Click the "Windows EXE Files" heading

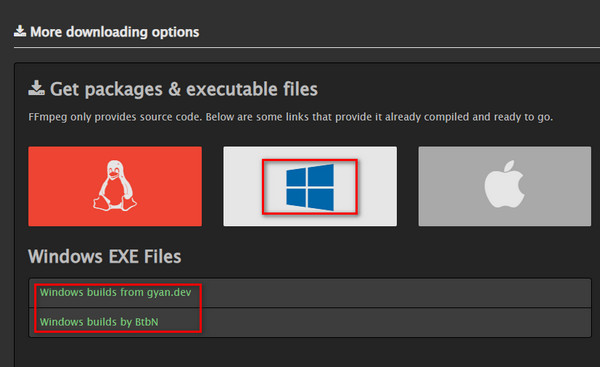[x=104, y=256]
